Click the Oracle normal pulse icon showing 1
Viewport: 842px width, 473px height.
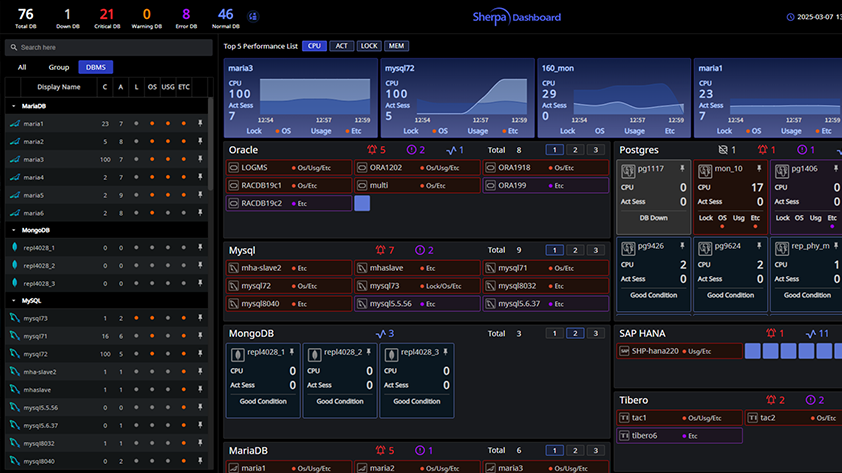(451, 150)
